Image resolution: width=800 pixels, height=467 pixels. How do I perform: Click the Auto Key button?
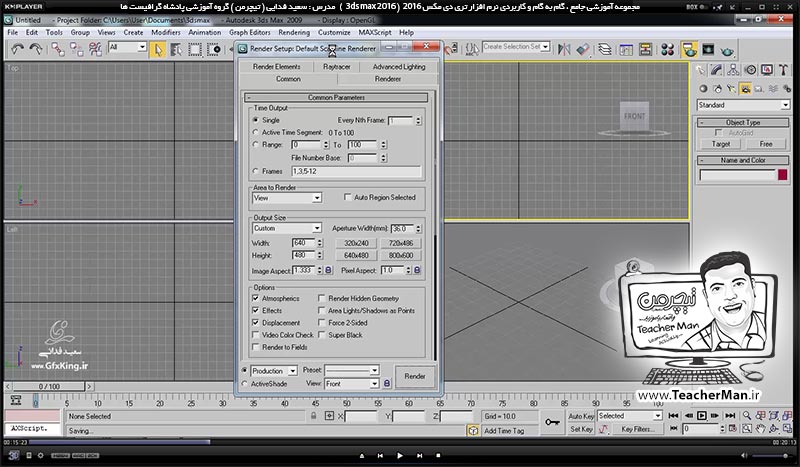pyautogui.click(x=581, y=416)
